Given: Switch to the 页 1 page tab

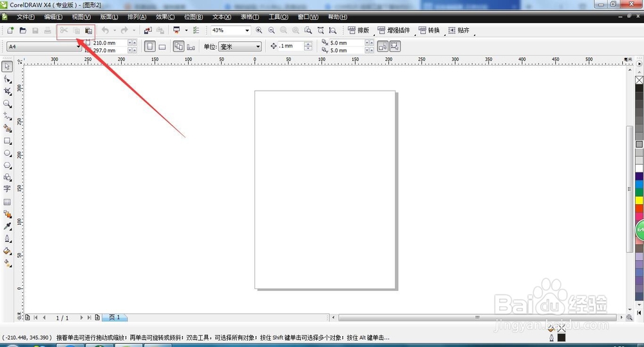Looking at the screenshot, I should (x=115, y=317).
